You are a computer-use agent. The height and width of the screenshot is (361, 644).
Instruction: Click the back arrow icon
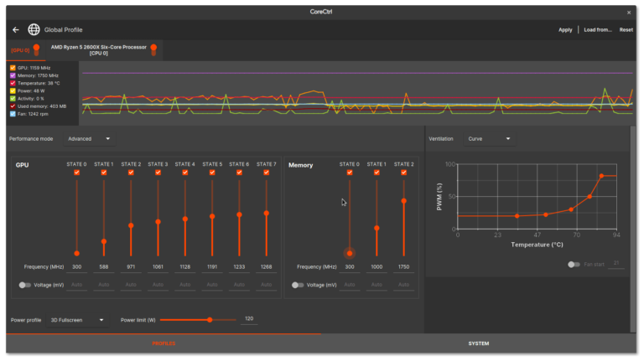tap(15, 29)
